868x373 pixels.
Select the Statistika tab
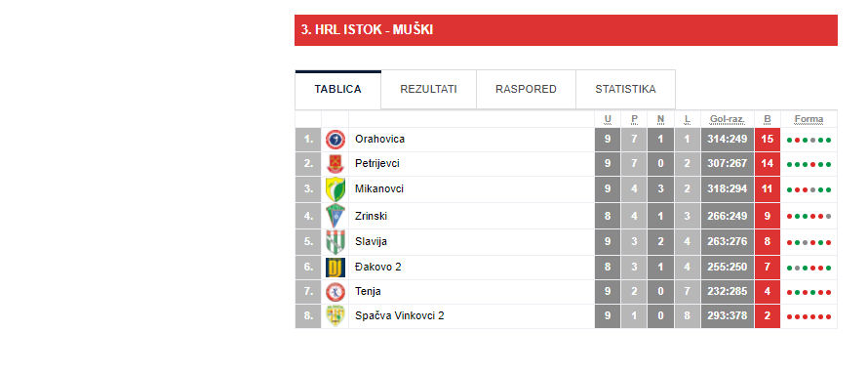tap(625, 89)
